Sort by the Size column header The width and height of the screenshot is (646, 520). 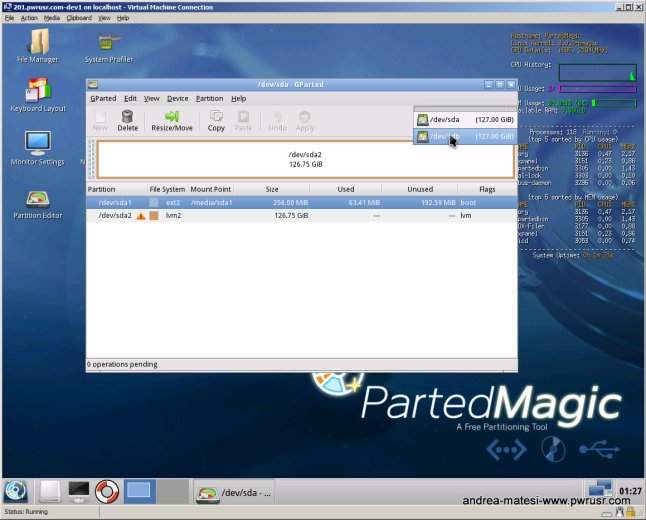[272, 189]
